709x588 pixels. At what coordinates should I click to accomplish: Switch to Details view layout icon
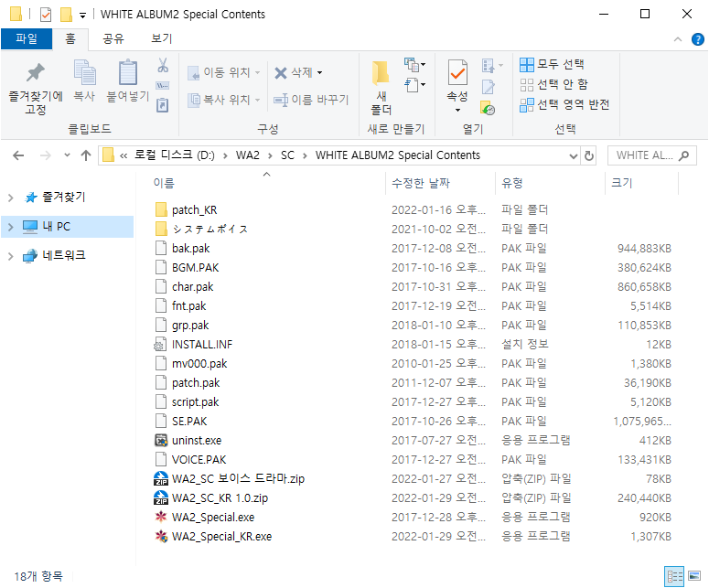pyautogui.click(x=674, y=576)
